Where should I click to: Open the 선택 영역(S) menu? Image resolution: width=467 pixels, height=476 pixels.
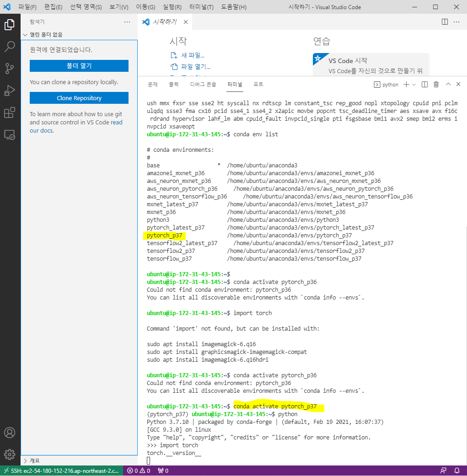point(86,7)
